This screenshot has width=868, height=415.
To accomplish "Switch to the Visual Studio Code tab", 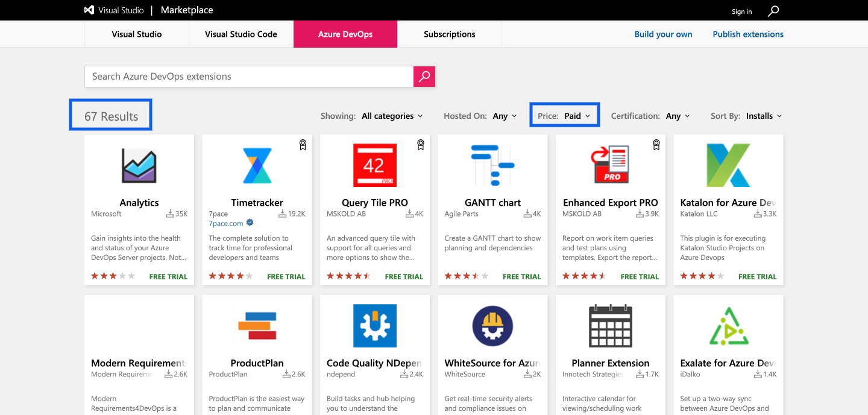I will (x=241, y=34).
